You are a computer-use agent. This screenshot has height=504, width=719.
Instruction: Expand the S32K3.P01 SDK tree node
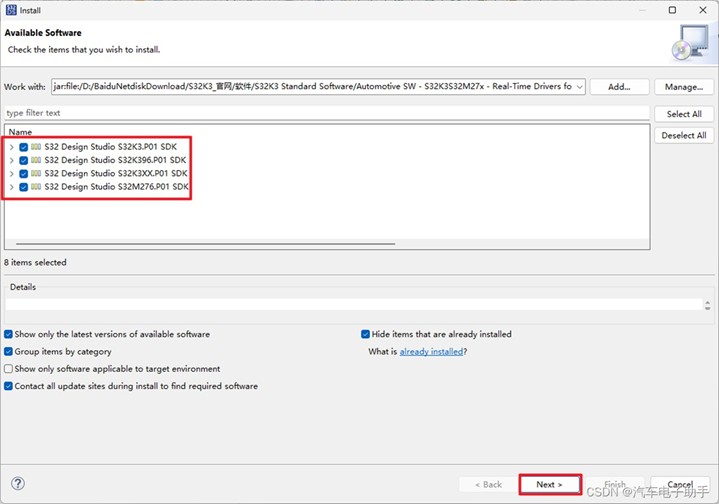(x=11, y=147)
